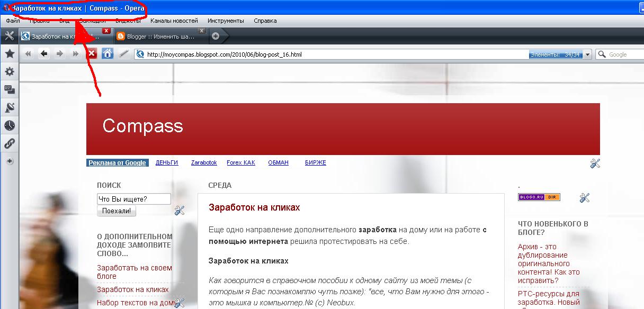Open the Инструменты menu

[x=226, y=21]
